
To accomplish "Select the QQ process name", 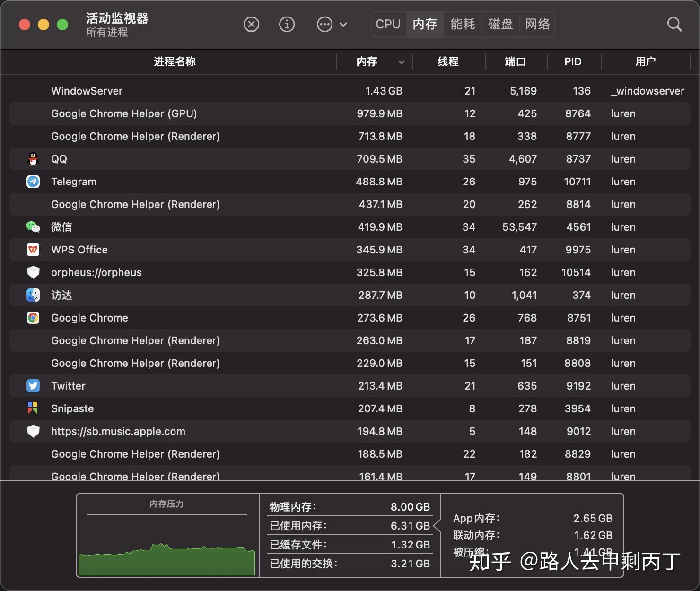I will pos(59,159).
